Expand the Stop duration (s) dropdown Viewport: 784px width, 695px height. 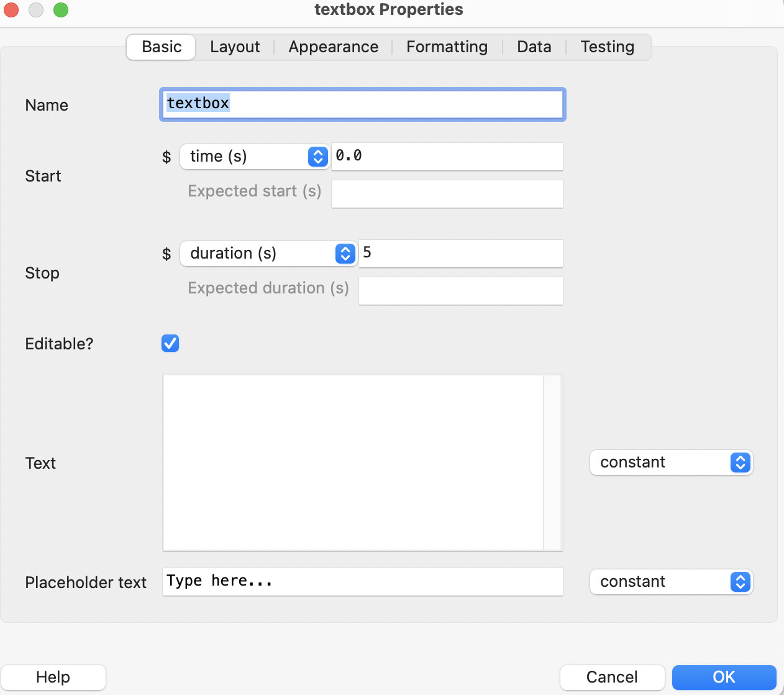268,254
